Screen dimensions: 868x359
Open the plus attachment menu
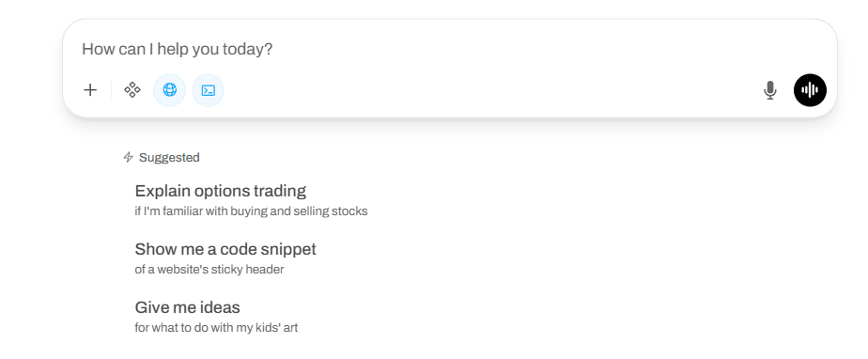(x=89, y=90)
